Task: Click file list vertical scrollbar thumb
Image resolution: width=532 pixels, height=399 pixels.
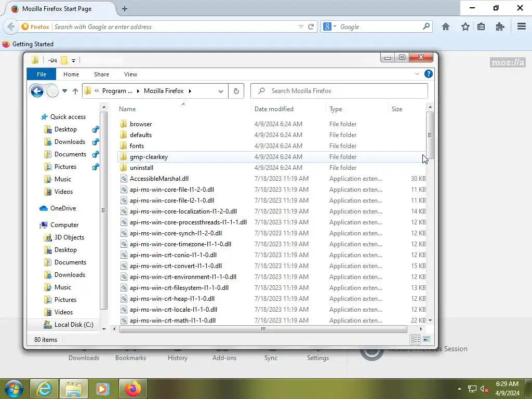Action: [430, 135]
